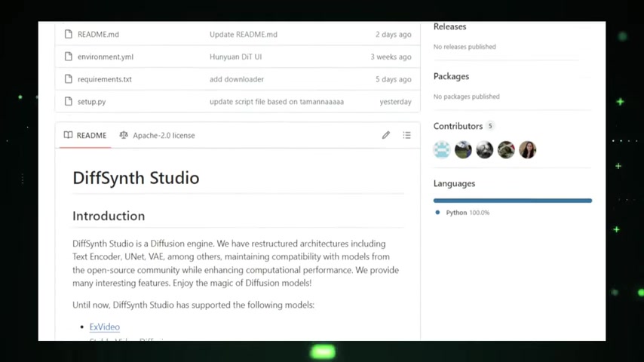This screenshot has width=644, height=362.
Task: Open the Releases section heading
Action: tap(449, 26)
